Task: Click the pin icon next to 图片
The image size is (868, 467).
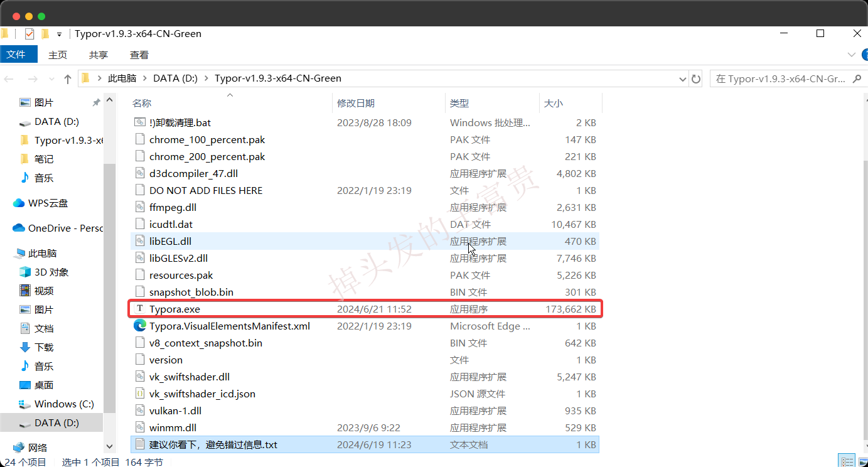Action: coord(96,102)
